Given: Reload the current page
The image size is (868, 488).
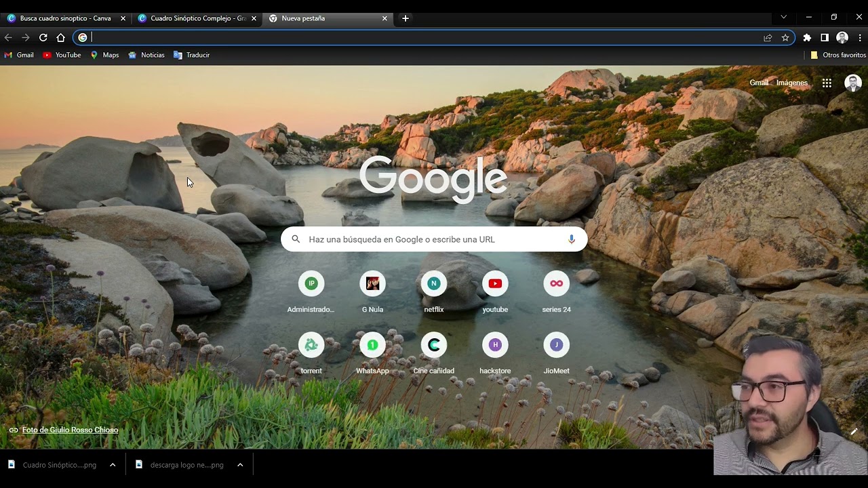Looking at the screenshot, I should (x=43, y=38).
